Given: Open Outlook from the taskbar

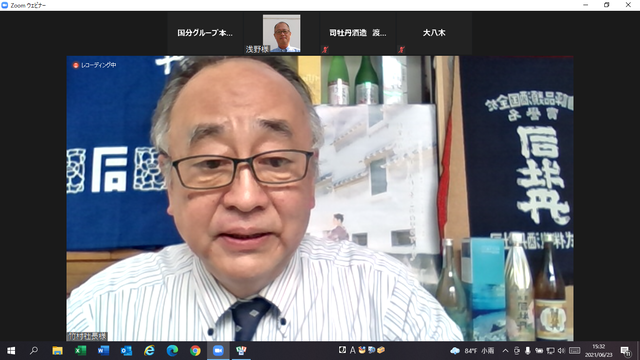Looking at the screenshot, I should click(126, 351).
